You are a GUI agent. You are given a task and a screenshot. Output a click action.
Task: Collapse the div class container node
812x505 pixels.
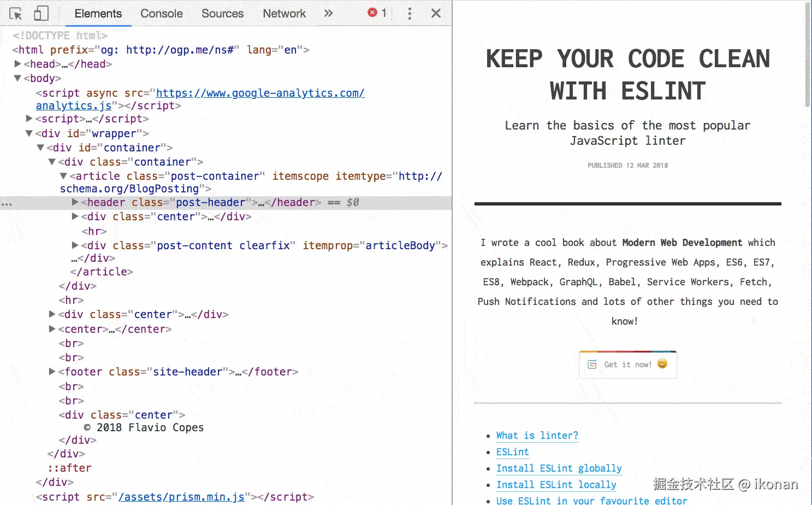[x=52, y=162]
